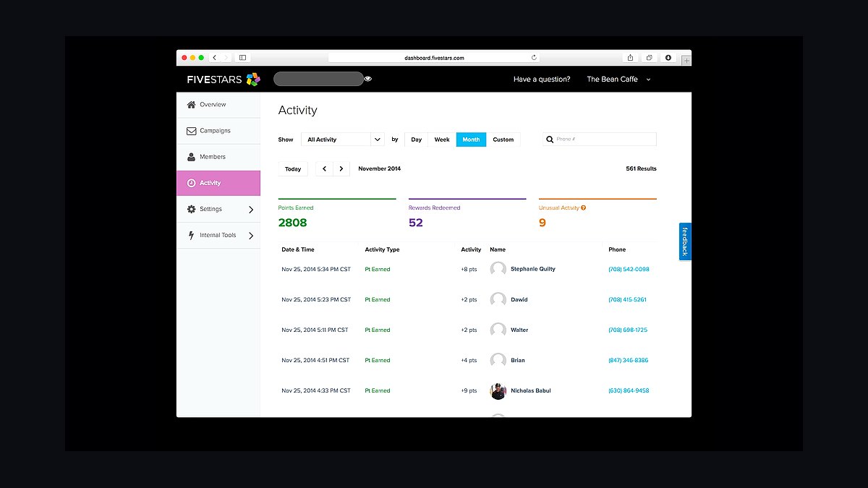Select the Day view
The height and width of the screenshot is (488, 868).
point(416,140)
